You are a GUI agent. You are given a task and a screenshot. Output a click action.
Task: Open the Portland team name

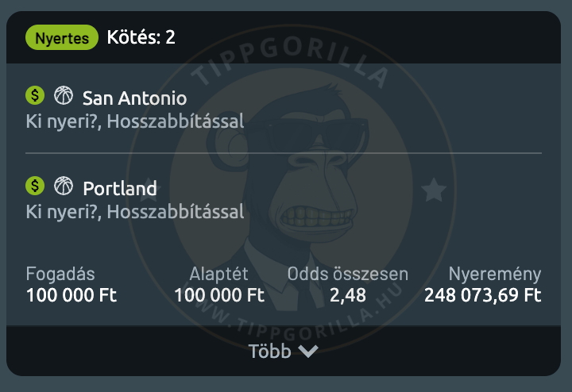(x=120, y=189)
